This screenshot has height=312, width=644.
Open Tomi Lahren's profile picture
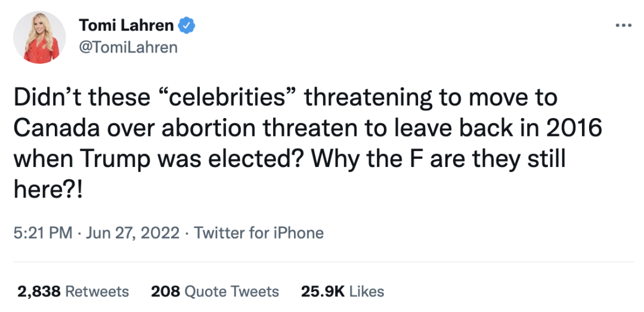tap(41, 37)
